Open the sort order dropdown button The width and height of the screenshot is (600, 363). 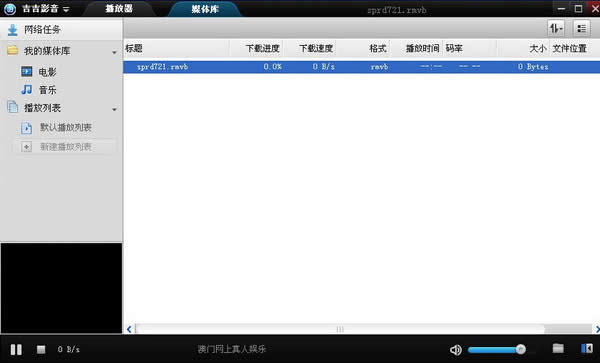[556, 28]
